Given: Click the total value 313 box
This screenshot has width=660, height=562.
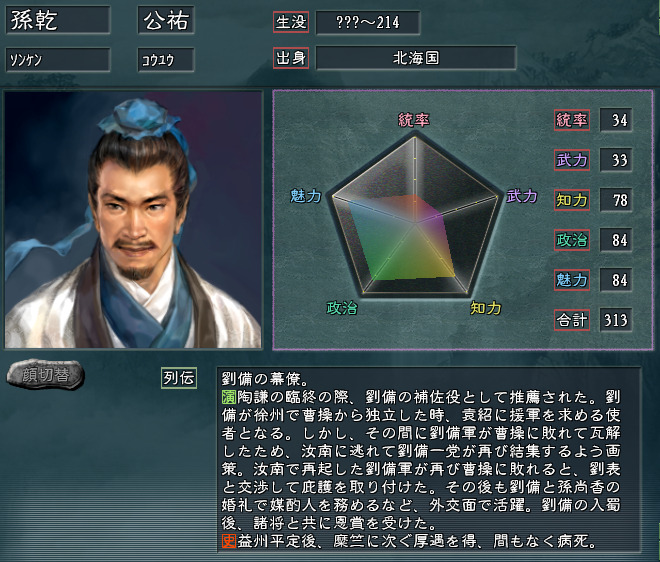Looking at the screenshot, I should point(616,320).
